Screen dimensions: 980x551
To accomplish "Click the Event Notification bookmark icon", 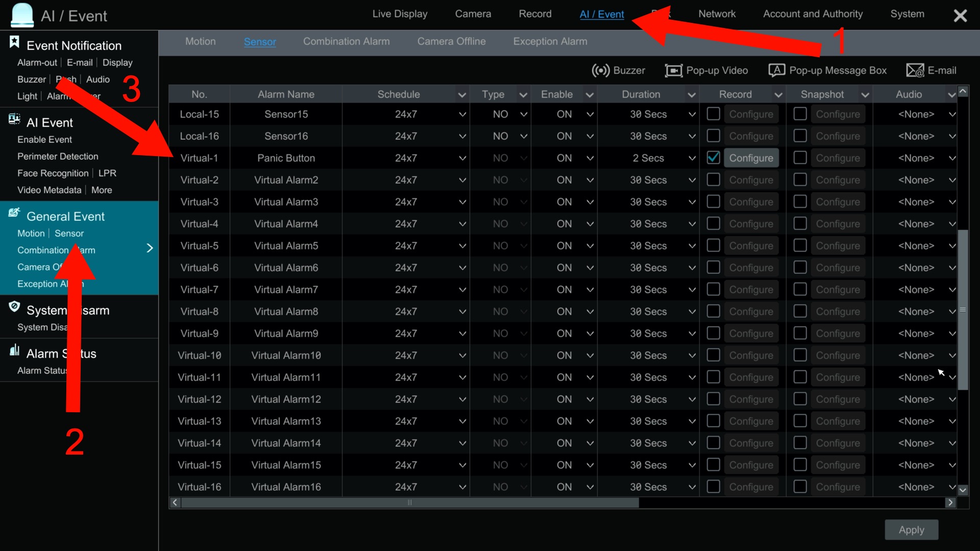I will (14, 42).
